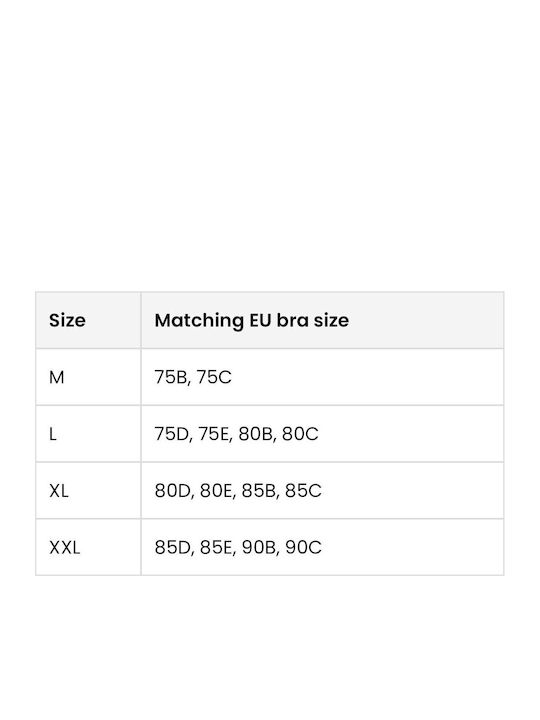Click the 85D text in XXL row
The width and height of the screenshot is (540, 720).
coord(173,547)
